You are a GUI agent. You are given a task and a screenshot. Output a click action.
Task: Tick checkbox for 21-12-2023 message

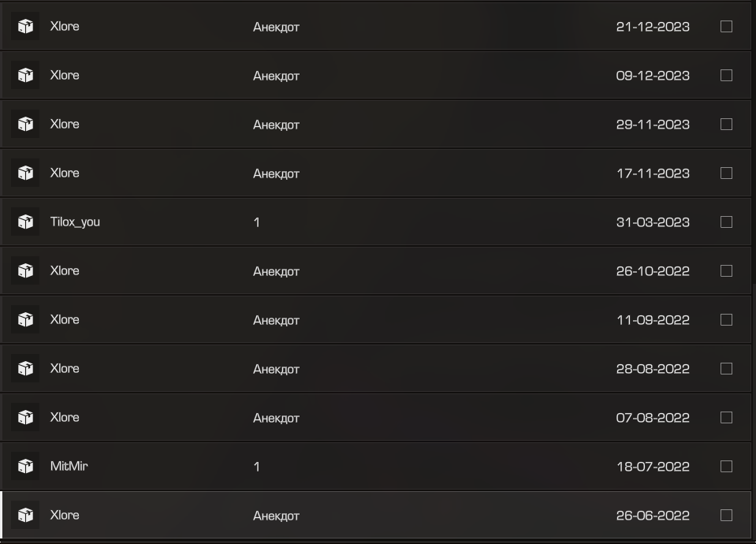point(726,26)
